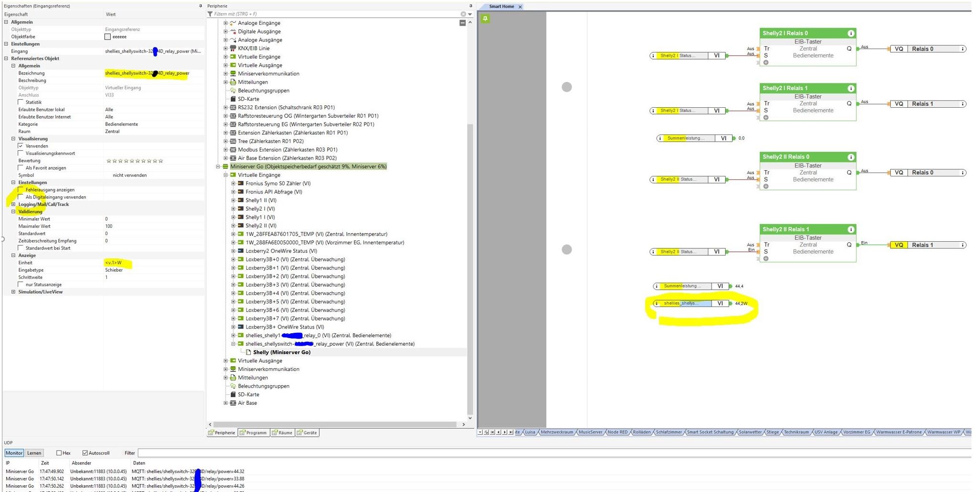Click the Tree (Zählerkasten R01 P02) icon

[233, 141]
